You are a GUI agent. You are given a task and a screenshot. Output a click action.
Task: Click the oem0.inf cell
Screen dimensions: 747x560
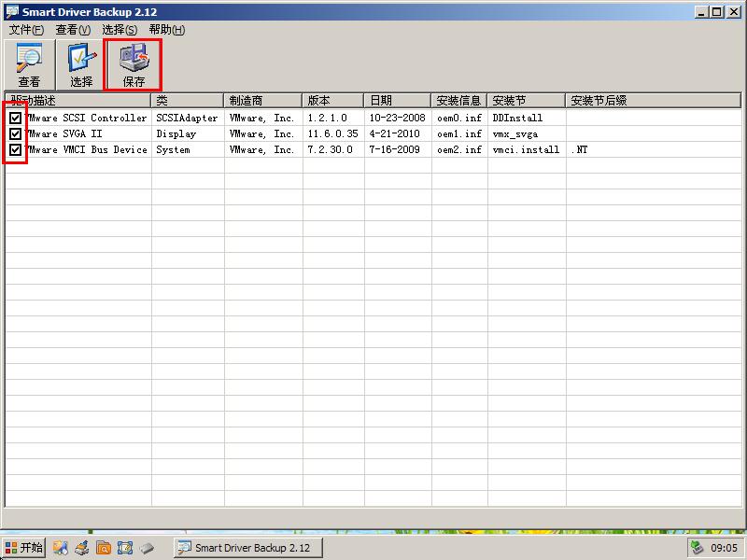coord(459,118)
